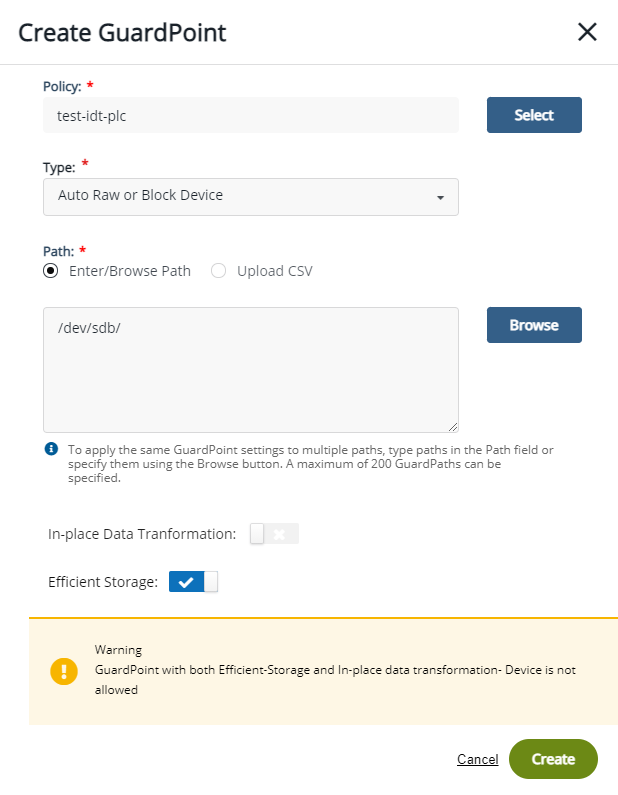Viewport: 618px width, 795px height.
Task: Close the Create GuardPoint dialog
Action: 587,32
